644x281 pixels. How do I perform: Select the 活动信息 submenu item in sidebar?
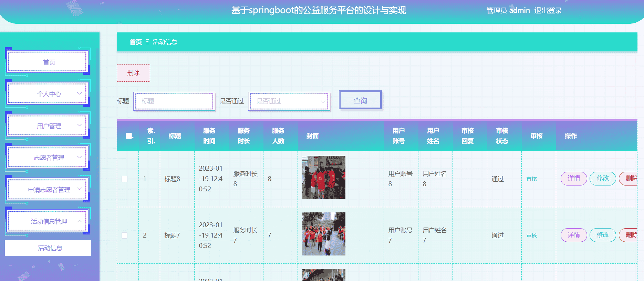pyautogui.click(x=48, y=248)
